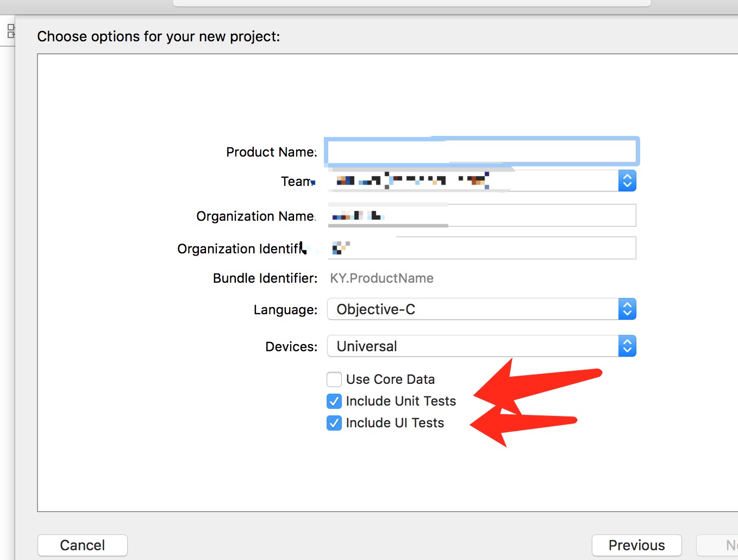
Task: Uncheck Include UI Tests checkbox
Action: coord(334,423)
